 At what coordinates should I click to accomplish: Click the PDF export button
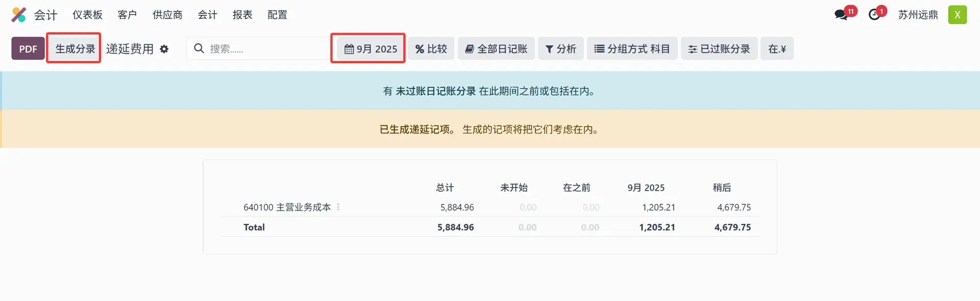28,49
